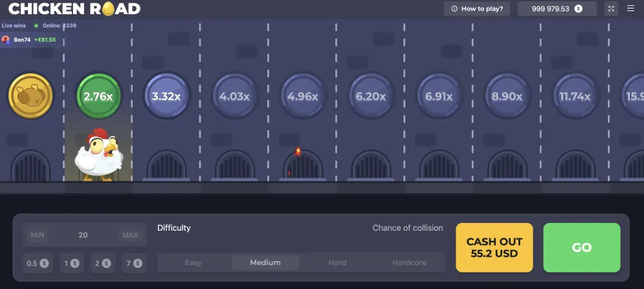
Task: Select Easy difficulty
Action: coord(194,262)
